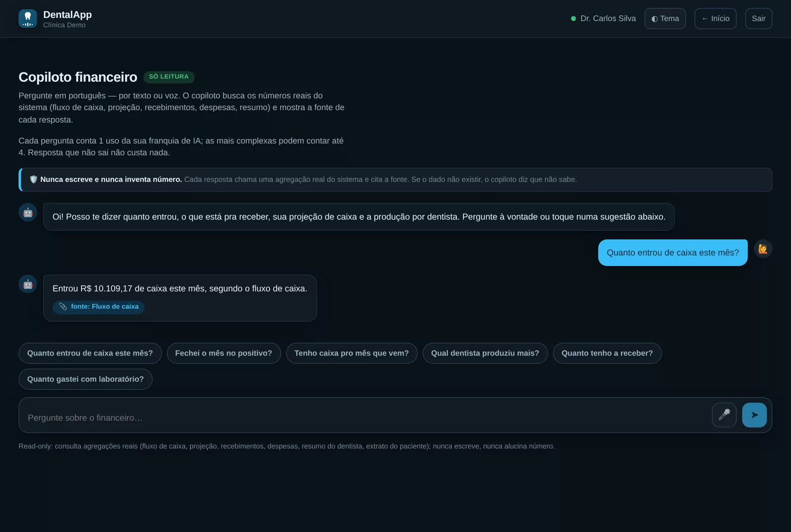Click the robot avatar beside the greeting message
This screenshot has height=532, width=791.
pyautogui.click(x=28, y=212)
